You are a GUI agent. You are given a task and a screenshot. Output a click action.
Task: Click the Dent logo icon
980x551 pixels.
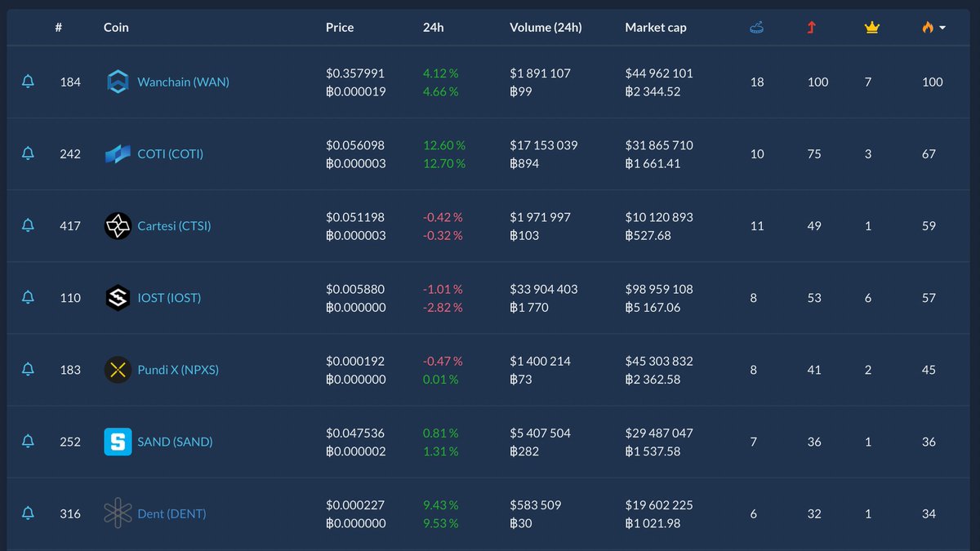coord(118,513)
